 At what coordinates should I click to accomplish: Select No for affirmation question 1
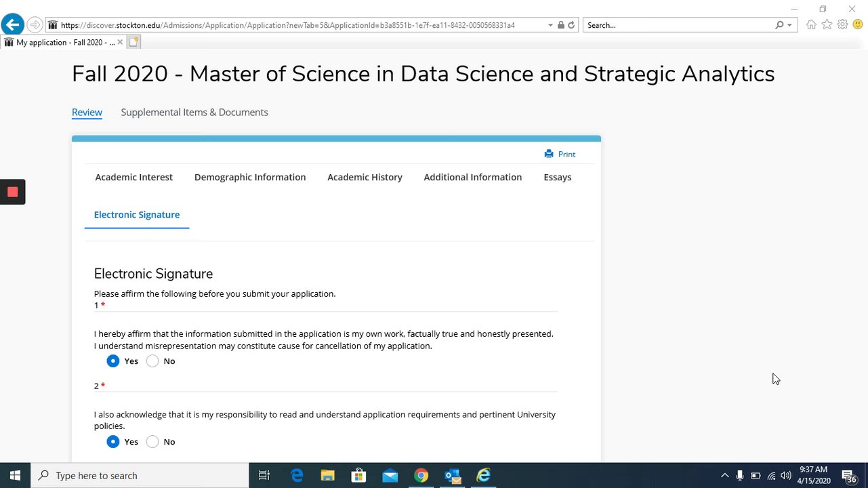pyautogui.click(x=152, y=361)
